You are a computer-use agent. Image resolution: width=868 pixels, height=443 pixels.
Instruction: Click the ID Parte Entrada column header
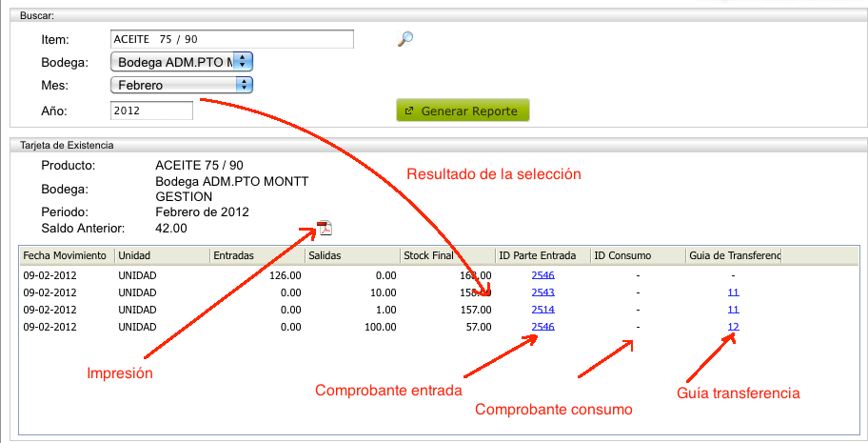[x=543, y=255]
